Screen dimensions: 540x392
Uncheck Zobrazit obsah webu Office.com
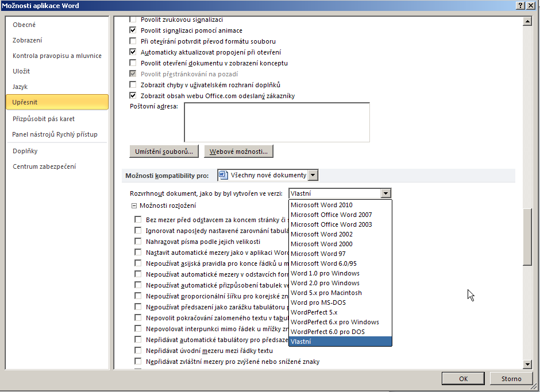point(133,96)
